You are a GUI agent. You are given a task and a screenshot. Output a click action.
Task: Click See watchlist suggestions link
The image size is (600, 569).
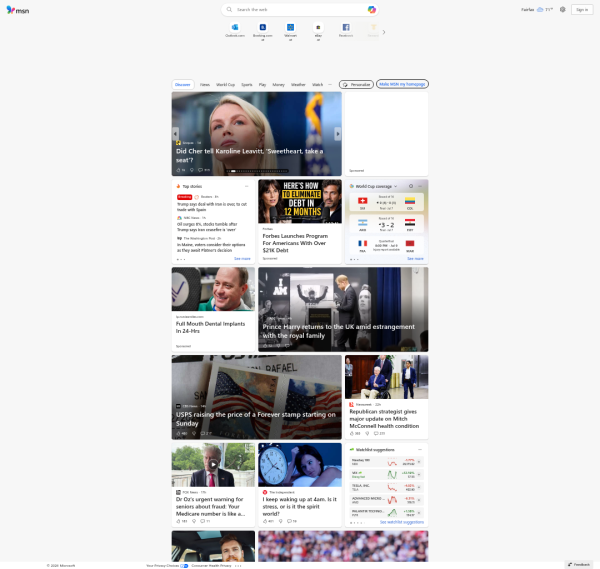[402, 522]
